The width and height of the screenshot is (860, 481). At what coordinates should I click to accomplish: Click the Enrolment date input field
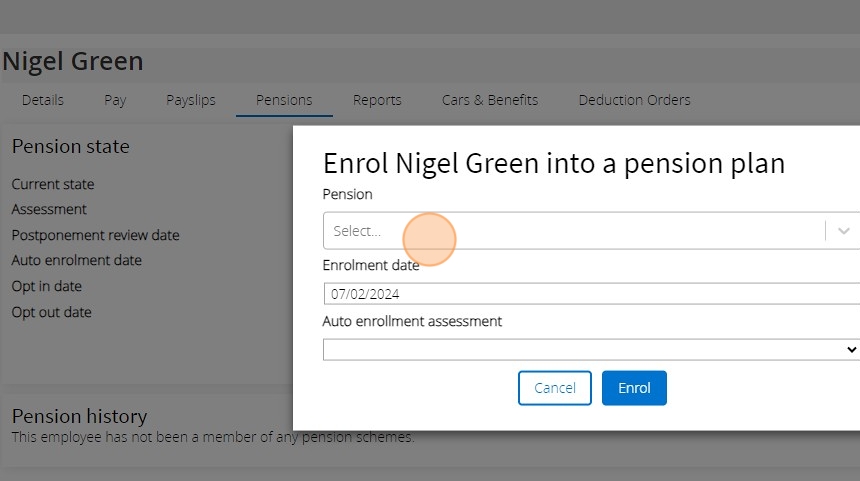[591, 294]
